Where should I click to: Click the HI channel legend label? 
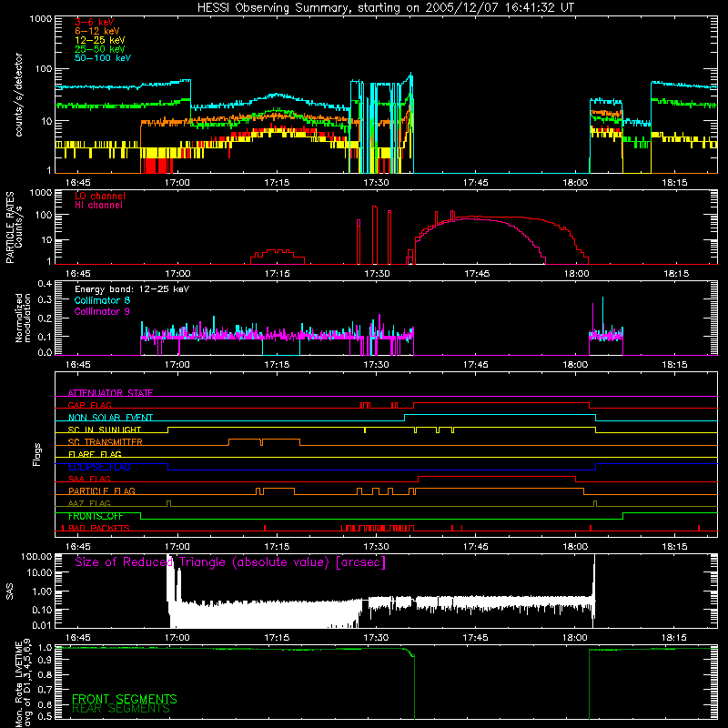point(99,206)
